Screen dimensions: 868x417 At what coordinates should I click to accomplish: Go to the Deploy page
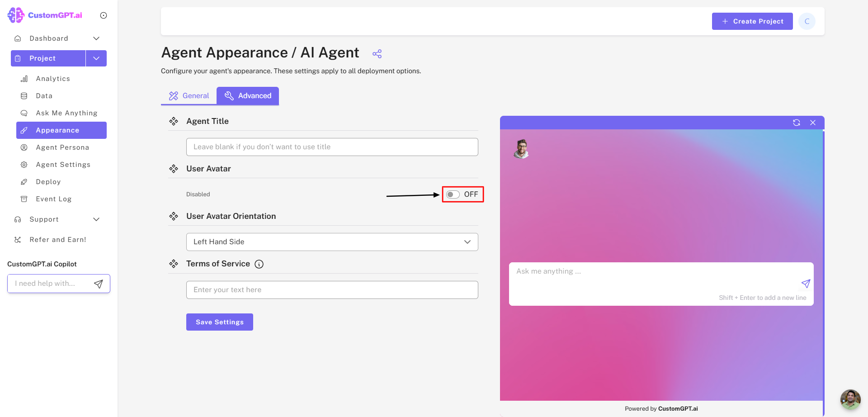tap(61, 182)
